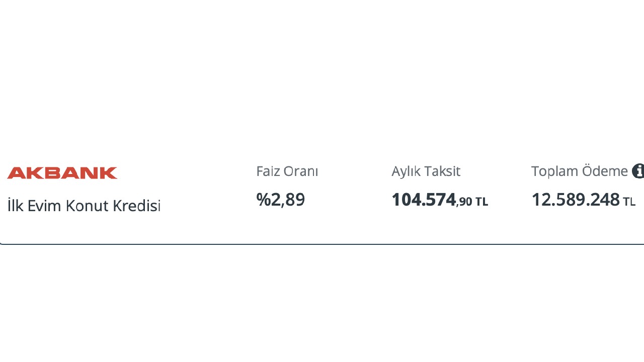The image size is (644, 362).
Task: Click the word Oranı in the header
Action: pos(301,171)
